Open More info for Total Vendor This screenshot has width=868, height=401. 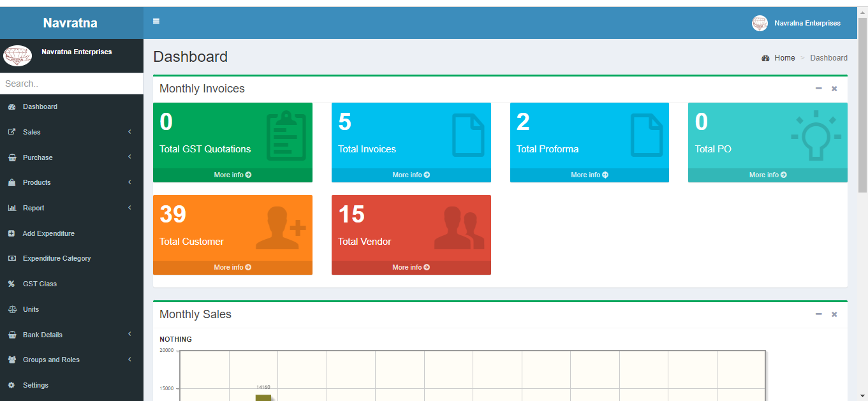tap(411, 267)
